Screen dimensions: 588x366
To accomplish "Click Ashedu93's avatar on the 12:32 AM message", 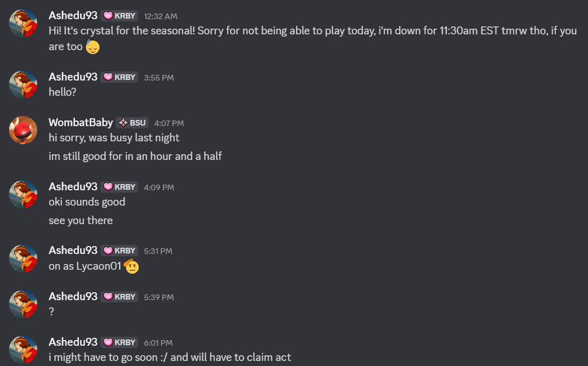I will point(23,23).
